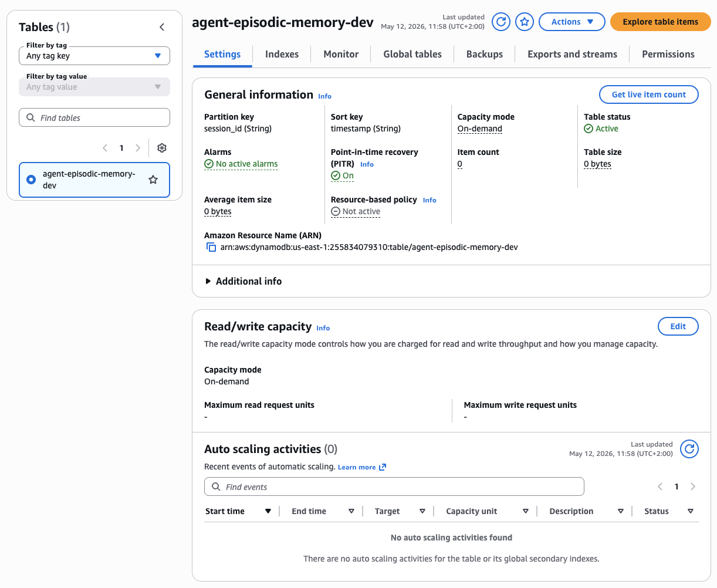Click the Not active policy status
The image size is (717, 588).
tap(356, 211)
